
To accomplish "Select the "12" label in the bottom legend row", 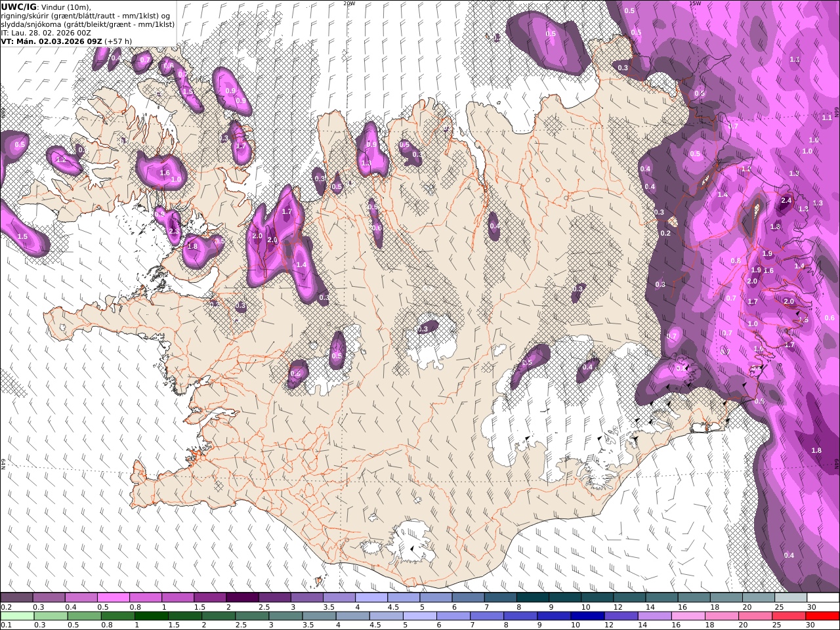I will point(608,625).
